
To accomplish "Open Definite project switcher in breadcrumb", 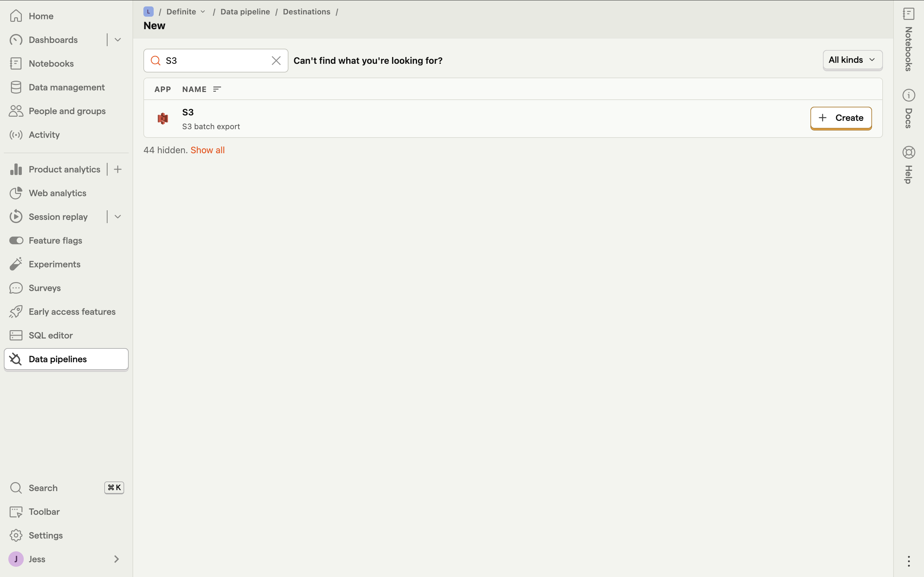I will pyautogui.click(x=186, y=12).
